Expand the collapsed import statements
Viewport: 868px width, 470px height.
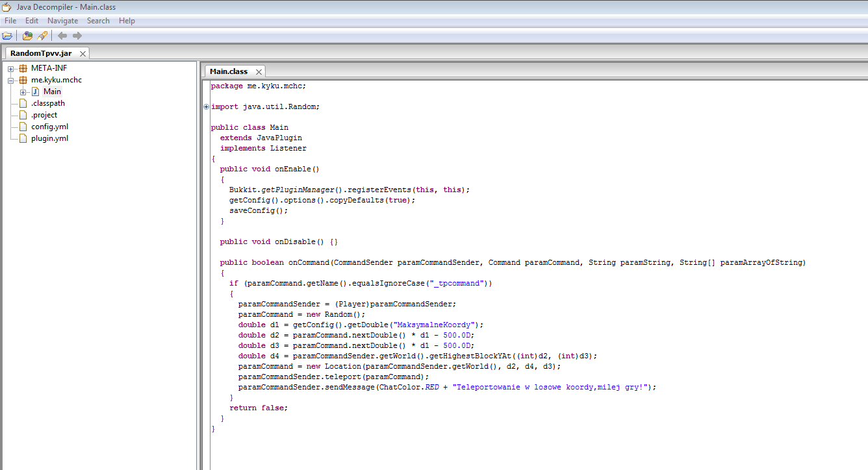[207, 106]
